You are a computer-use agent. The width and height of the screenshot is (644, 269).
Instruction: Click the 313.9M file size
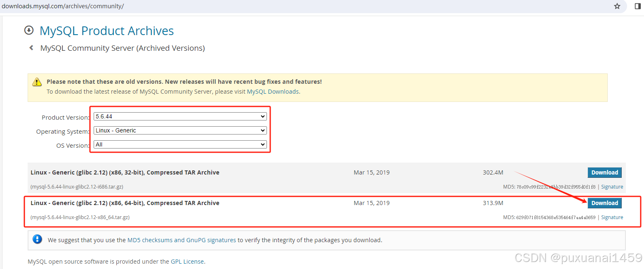click(493, 203)
